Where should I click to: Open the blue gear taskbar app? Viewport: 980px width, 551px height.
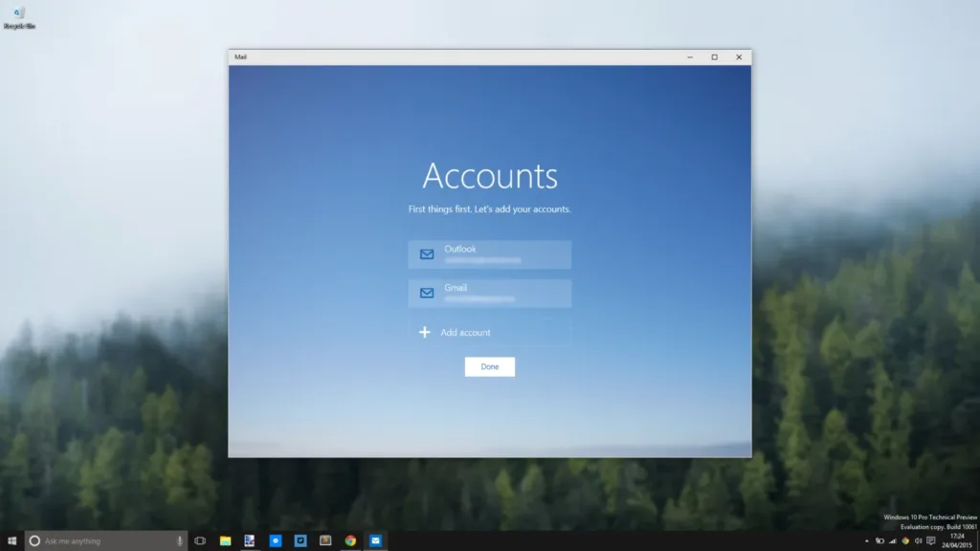pyautogui.click(x=275, y=541)
